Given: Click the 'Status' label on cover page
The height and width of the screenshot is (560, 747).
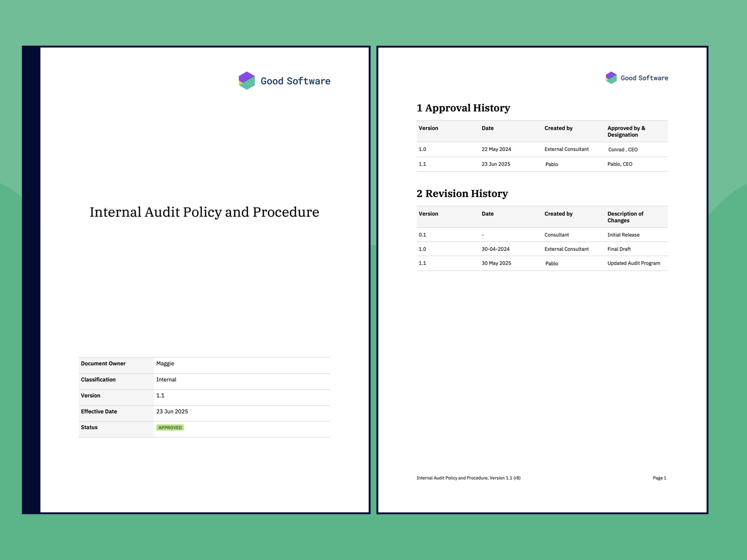Looking at the screenshot, I should click(89, 427).
